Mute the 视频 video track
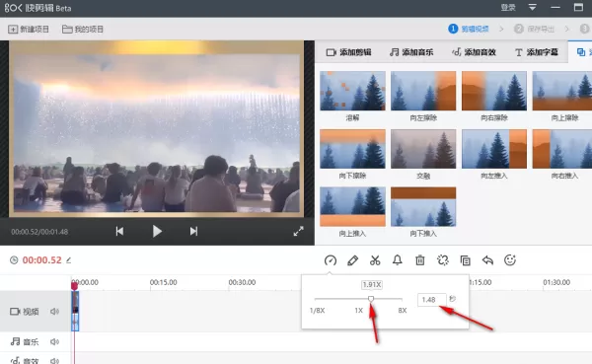The image size is (592, 364). [54, 311]
